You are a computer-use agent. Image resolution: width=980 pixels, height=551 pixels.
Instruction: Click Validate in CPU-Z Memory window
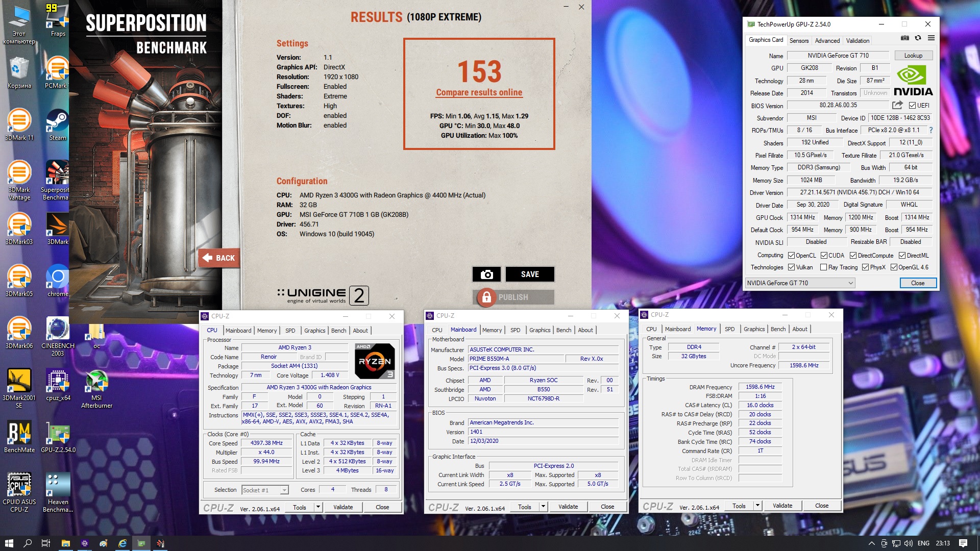[x=782, y=506]
